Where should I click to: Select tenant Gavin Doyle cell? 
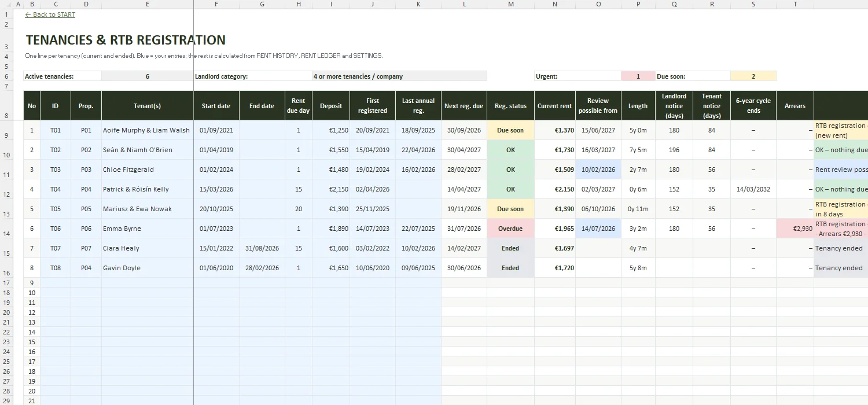pyautogui.click(x=148, y=268)
